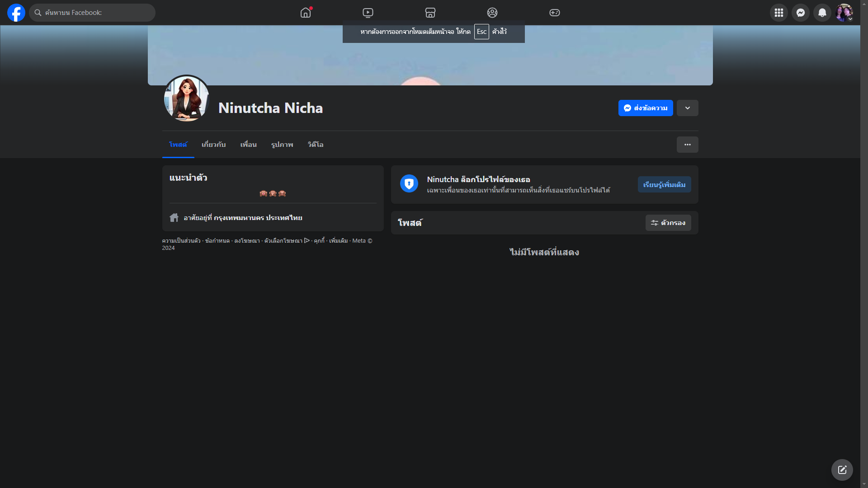
Task: Open the Messenger icon in top bar
Action: point(801,13)
